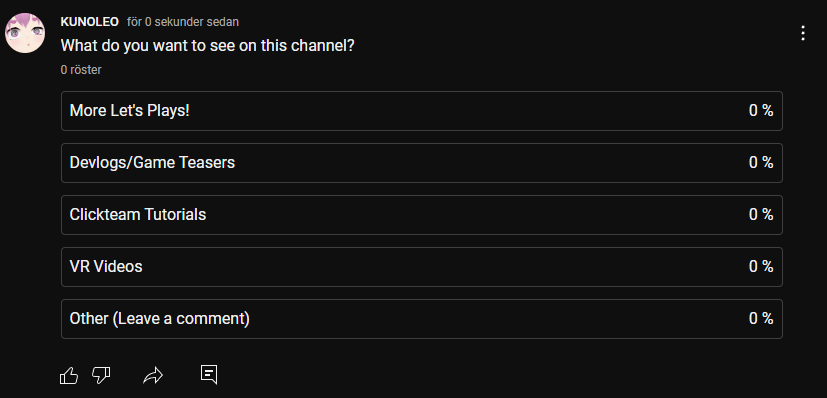
Task: Open the post timestamp 'för 0 sekunder sedan'
Action: pyautogui.click(x=182, y=22)
